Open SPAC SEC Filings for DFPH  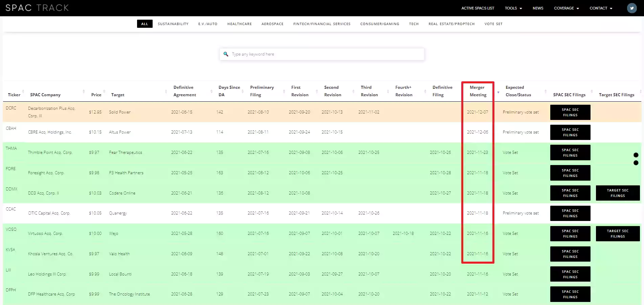(570, 294)
